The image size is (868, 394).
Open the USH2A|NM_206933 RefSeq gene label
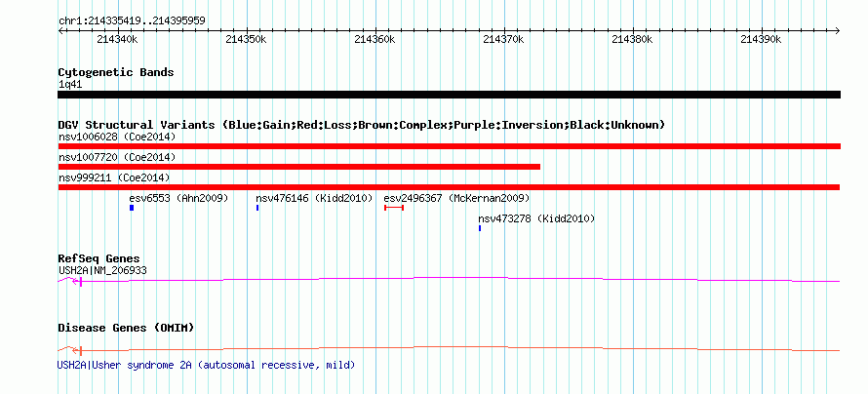tap(102, 270)
